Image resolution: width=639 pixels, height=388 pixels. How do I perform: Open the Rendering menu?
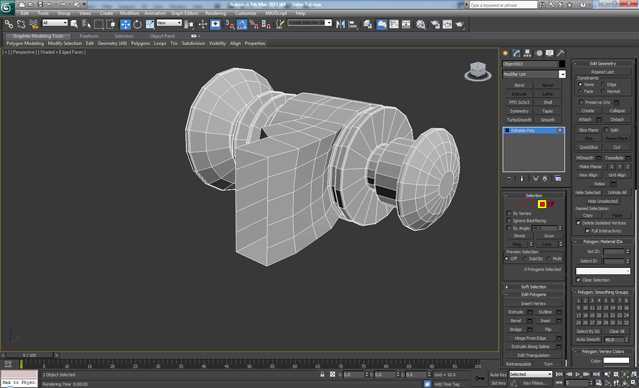[216, 13]
